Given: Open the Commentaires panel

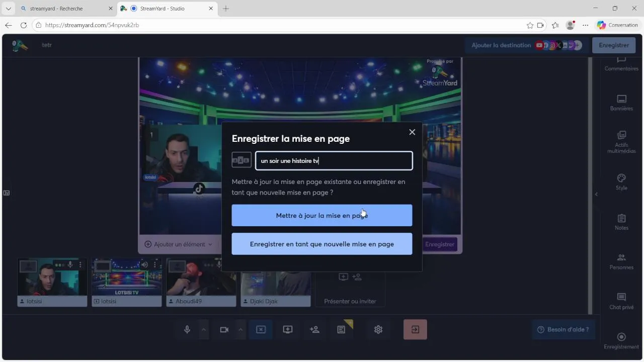Looking at the screenshot, I should [x=621, y=64].
